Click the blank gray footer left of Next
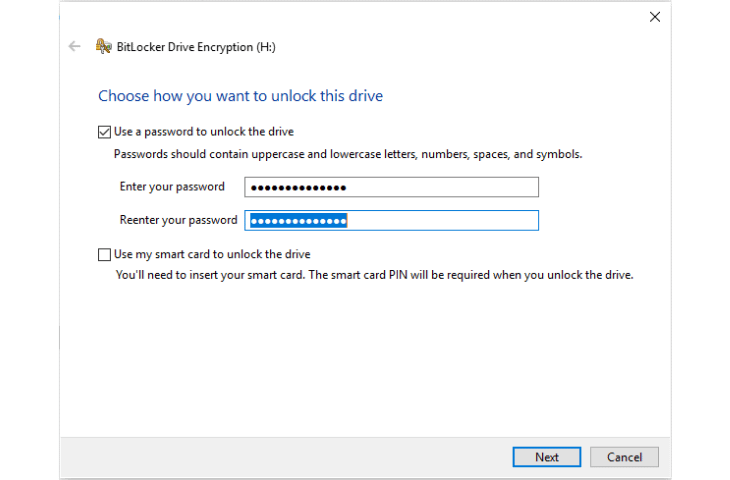 286,457
